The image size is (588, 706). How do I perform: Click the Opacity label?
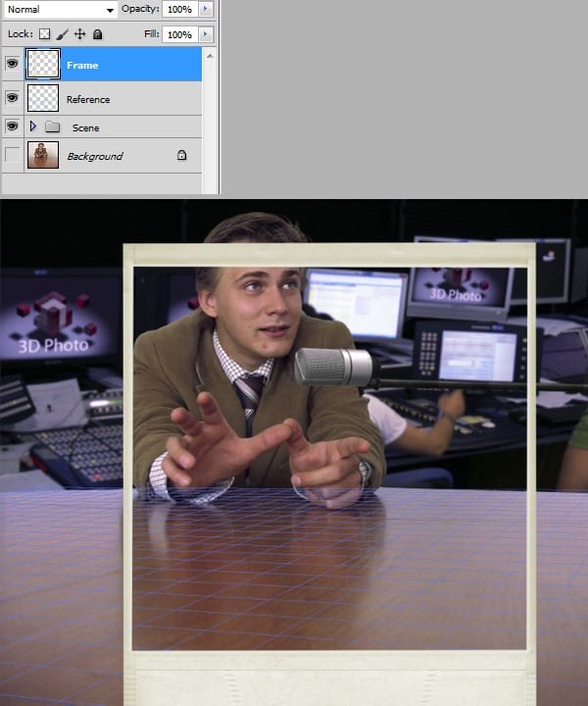coord(140,9)
